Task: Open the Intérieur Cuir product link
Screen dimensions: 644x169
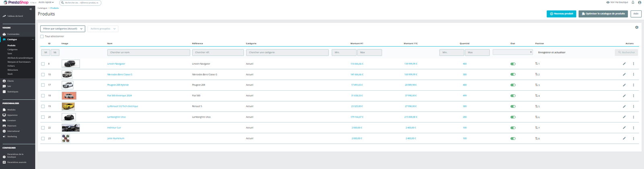Action: (114, 128)
